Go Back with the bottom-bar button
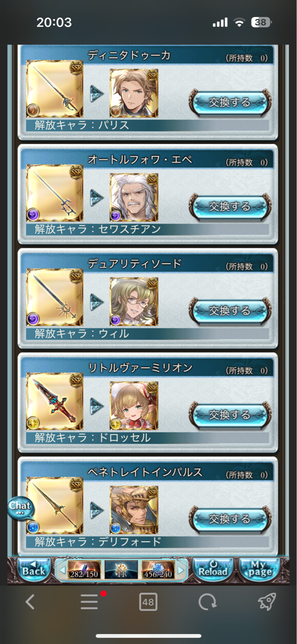Screen dimensions: 297x644 pos(34,570)
